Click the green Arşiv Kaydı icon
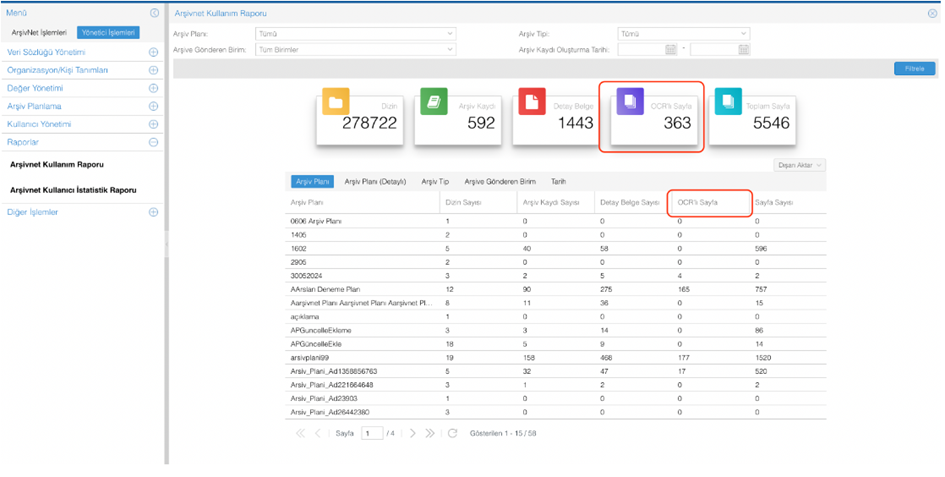Screen dimensions: 945x477 click(x=433, y=102)
